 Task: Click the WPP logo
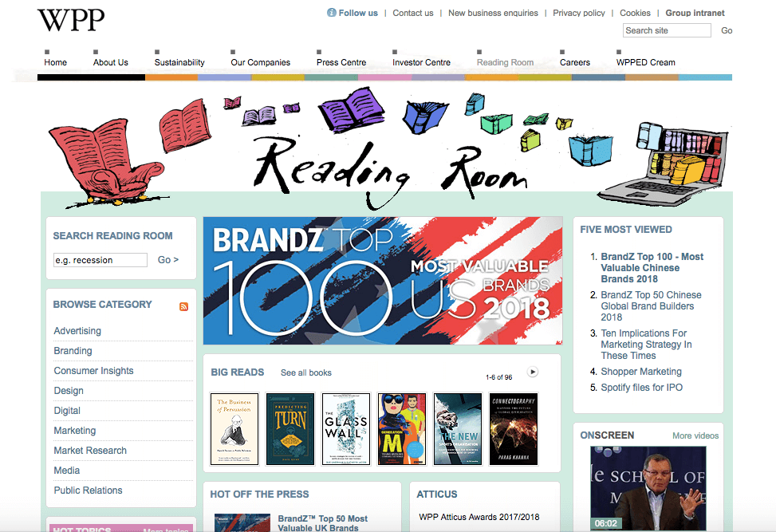point(71,20)
